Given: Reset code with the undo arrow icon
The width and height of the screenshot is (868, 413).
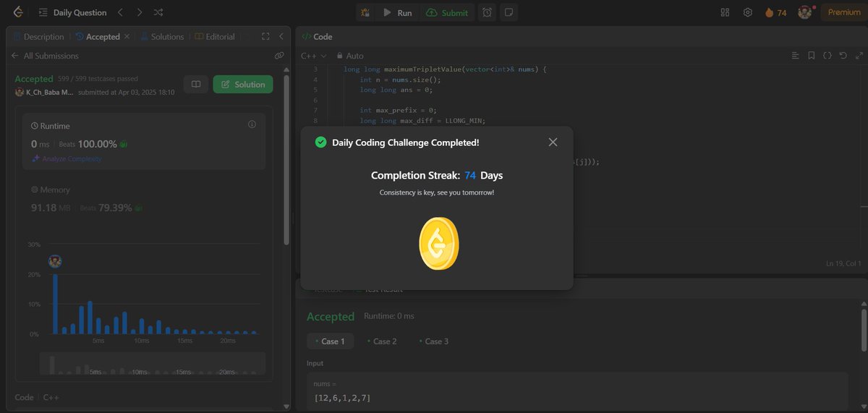Looking at the screenshot, I should tap(843, 56).
